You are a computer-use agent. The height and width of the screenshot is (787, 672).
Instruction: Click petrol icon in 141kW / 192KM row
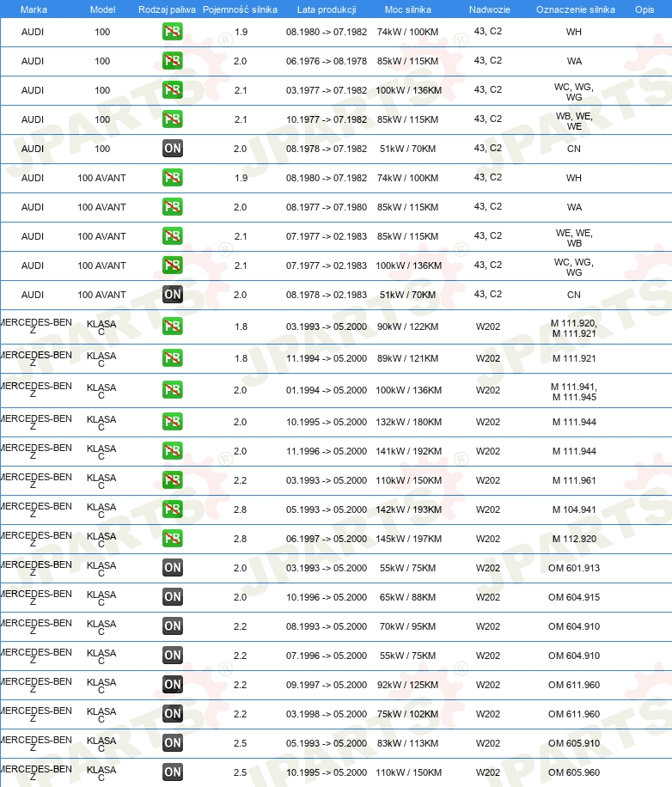point(172,450)
